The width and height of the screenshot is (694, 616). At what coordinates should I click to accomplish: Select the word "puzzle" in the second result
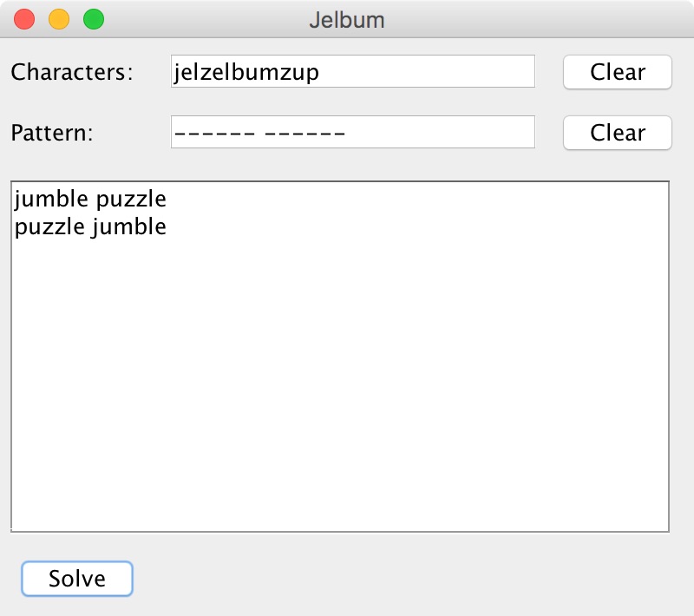(x=49, y=227)
